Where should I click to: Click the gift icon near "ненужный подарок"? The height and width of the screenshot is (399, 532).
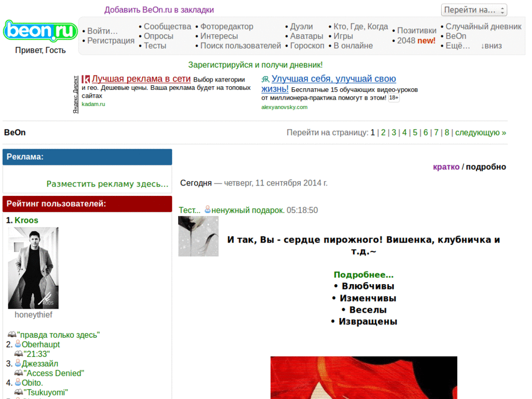pos(207,209)
